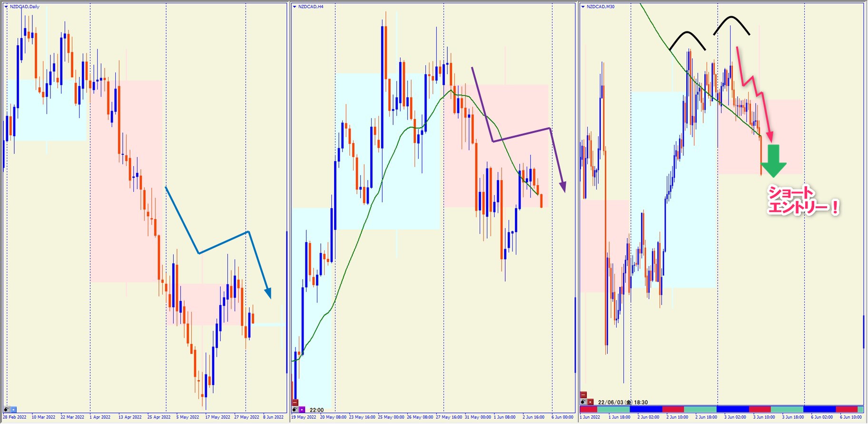Click the 22:00 label in H4 chart
Image resolution: width=868 pixels, height=424 pixels.
(316, 410)
